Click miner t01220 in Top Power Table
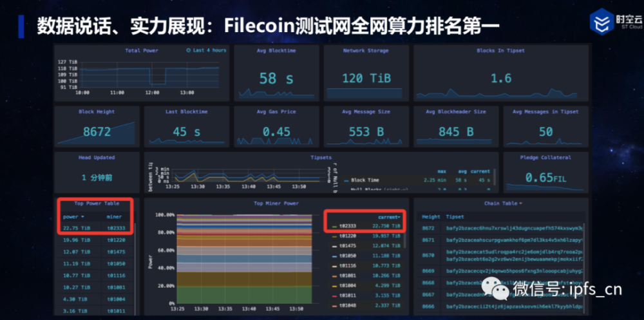This screenshot has height=320, width=644. pyautogui.click(x=116, y=240)
